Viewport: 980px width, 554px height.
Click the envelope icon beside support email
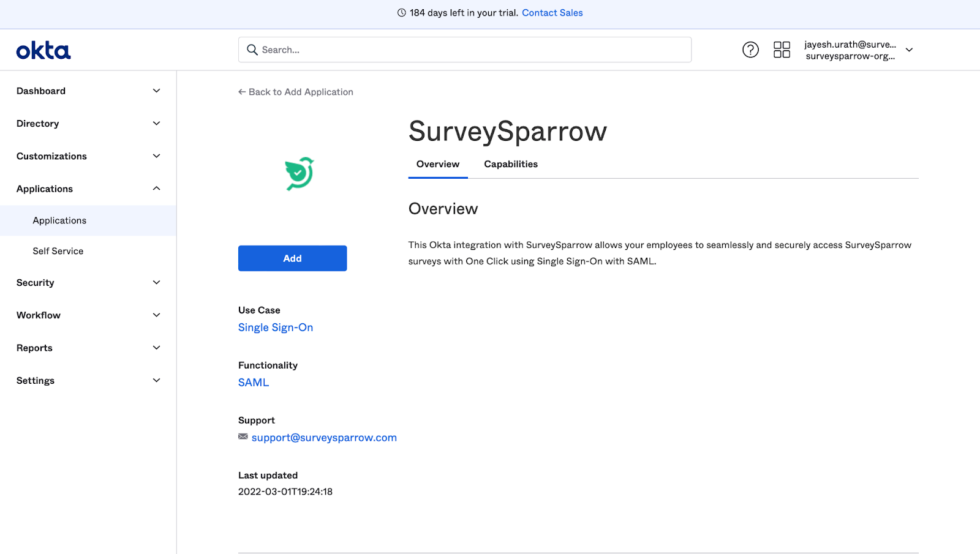pyautogui.click(x=243, y=436)
